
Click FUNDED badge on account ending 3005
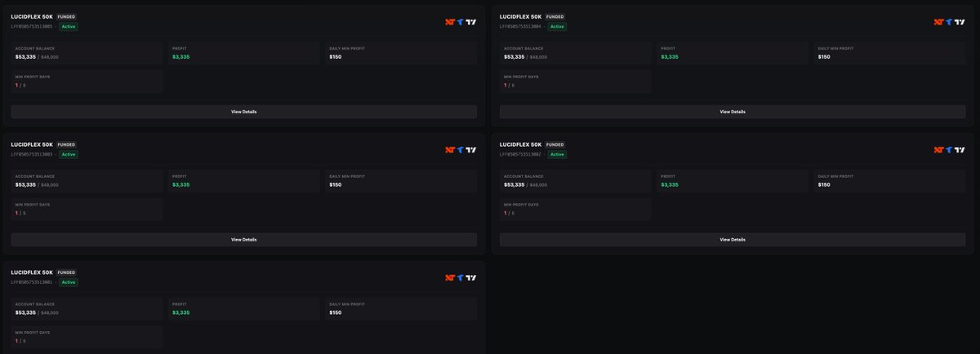(x=66, y=16)
